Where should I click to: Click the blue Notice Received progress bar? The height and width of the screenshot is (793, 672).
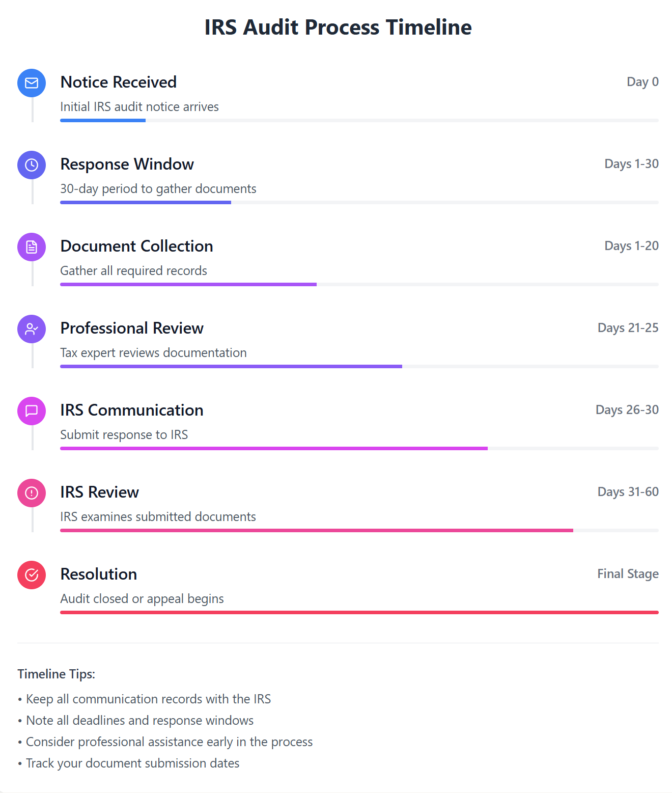[103, 121]
